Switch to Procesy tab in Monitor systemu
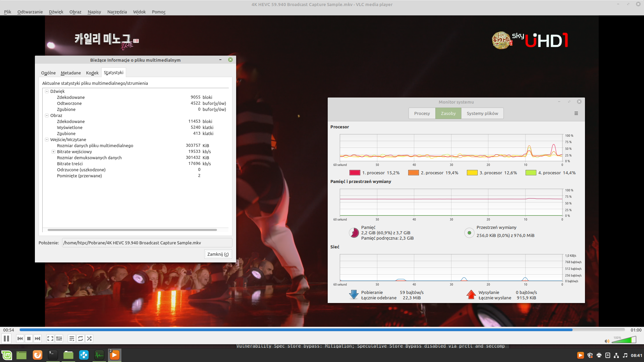This screenshot has width=644, height=362. [x=422, y=113]
